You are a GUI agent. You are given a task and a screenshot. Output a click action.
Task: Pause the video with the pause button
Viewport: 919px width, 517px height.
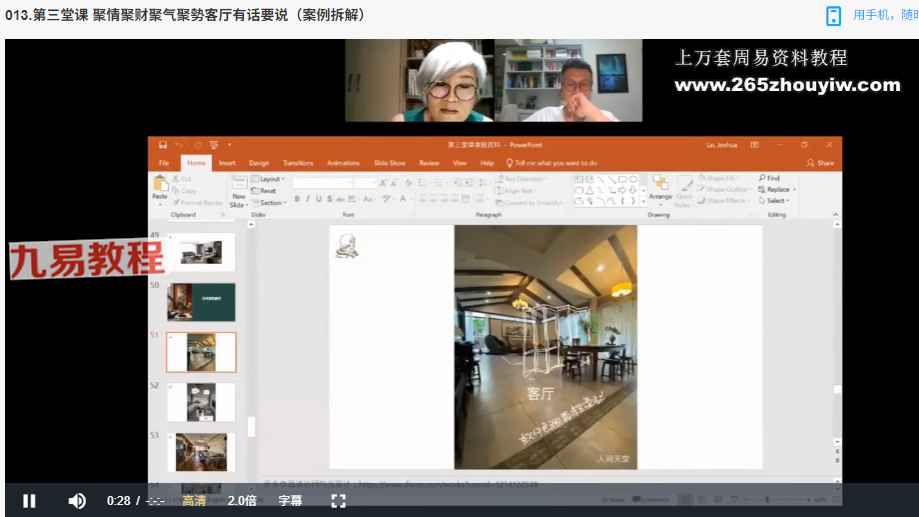click(29, 501)
